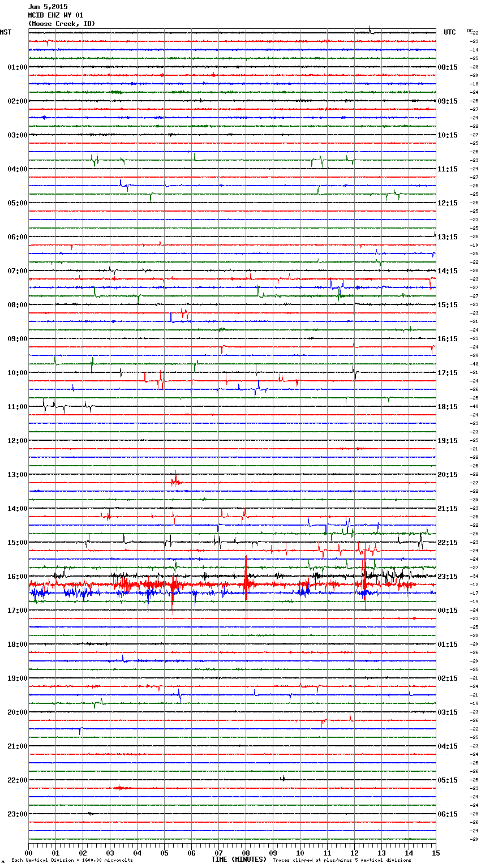The width and height of the screenshot is (481, 868).
Task: Select the 00 minute tick label
Action: [x=28, y=853]
